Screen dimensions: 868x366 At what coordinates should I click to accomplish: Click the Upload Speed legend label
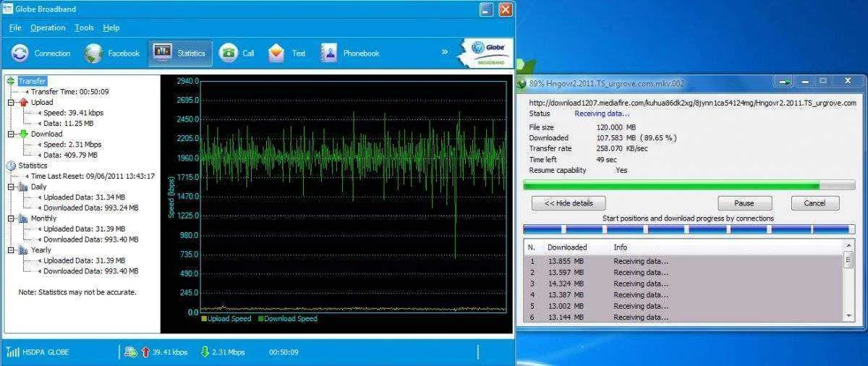tap(229, 318)
